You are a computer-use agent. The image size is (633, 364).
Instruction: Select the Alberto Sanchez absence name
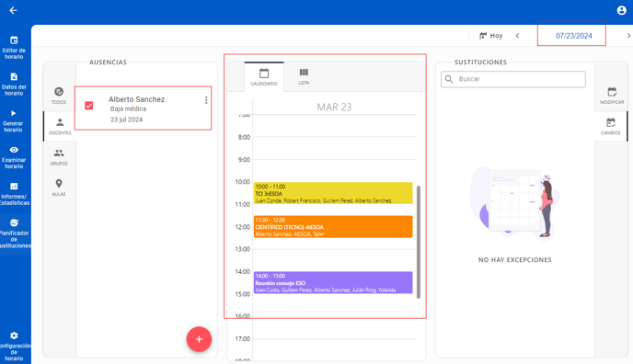tap(136, 99)
